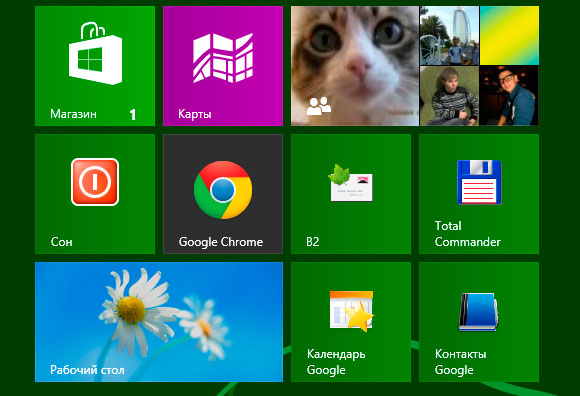Viewport: 580px width, 396px height.
Task: Click the Google Chrome label text
Action: click(221, 242)
